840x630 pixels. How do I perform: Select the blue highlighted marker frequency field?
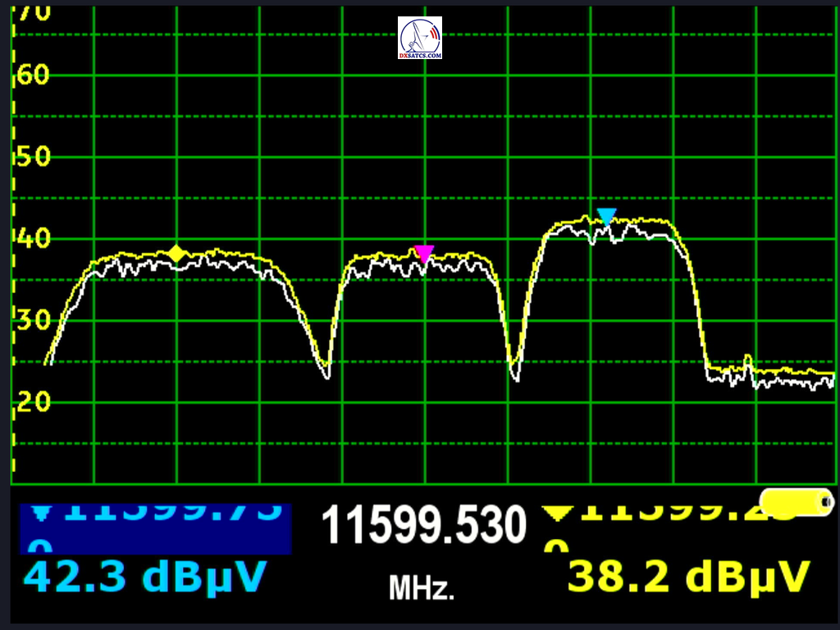[156, 528]
